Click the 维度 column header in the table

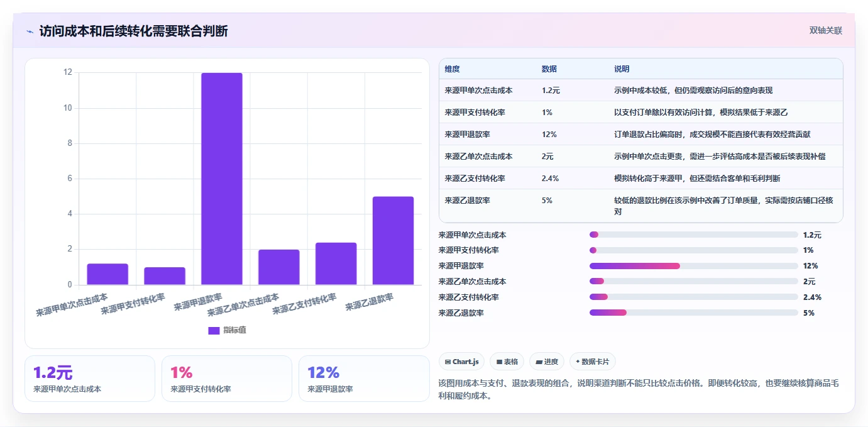click(x=452, y=69)
